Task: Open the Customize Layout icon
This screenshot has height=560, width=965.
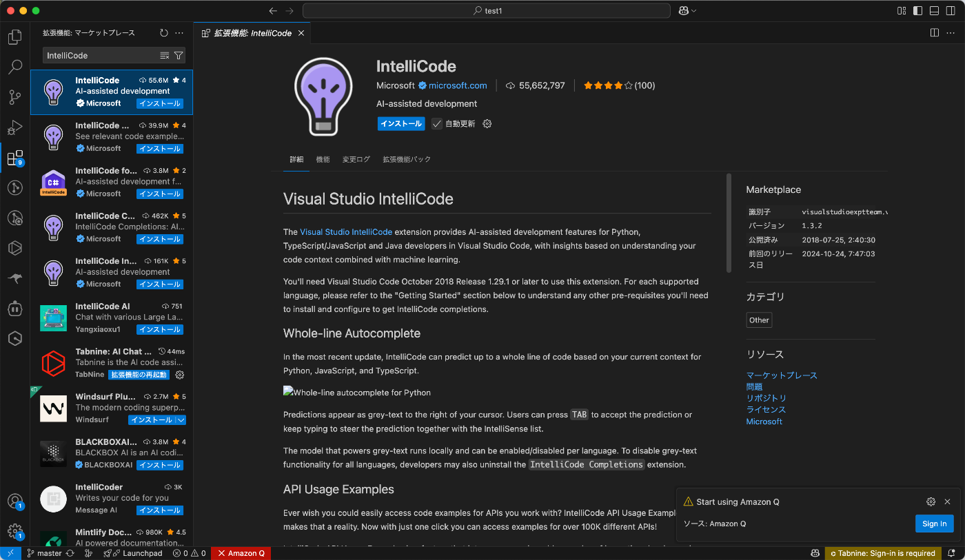Action: pos(902,10)
